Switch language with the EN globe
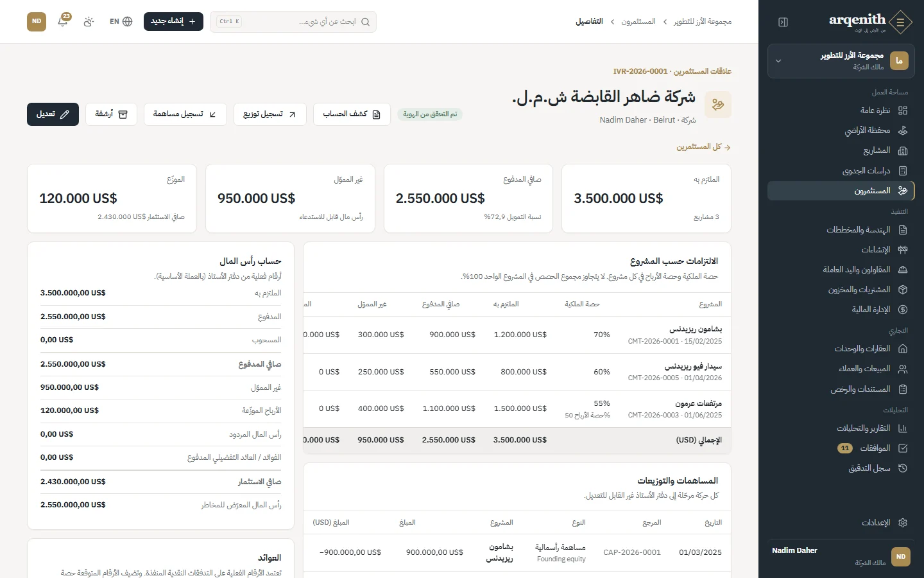The image size is (924, 578). tap(121, 21)
